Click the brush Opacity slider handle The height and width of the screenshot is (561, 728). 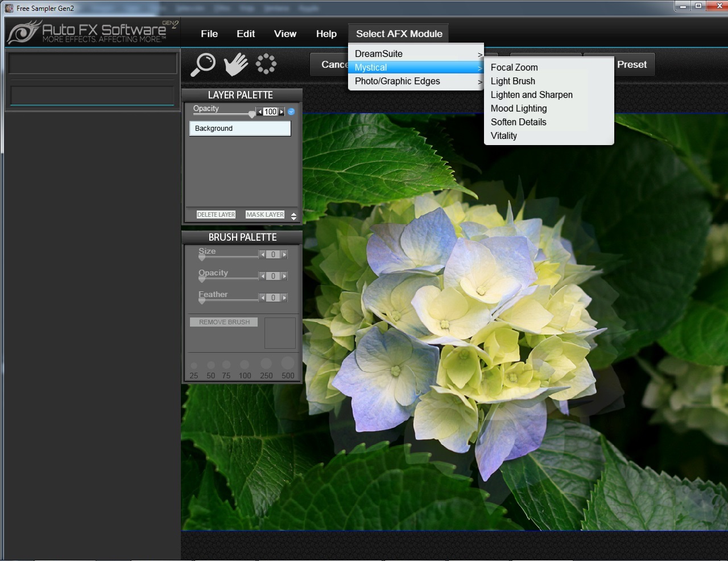201,279
